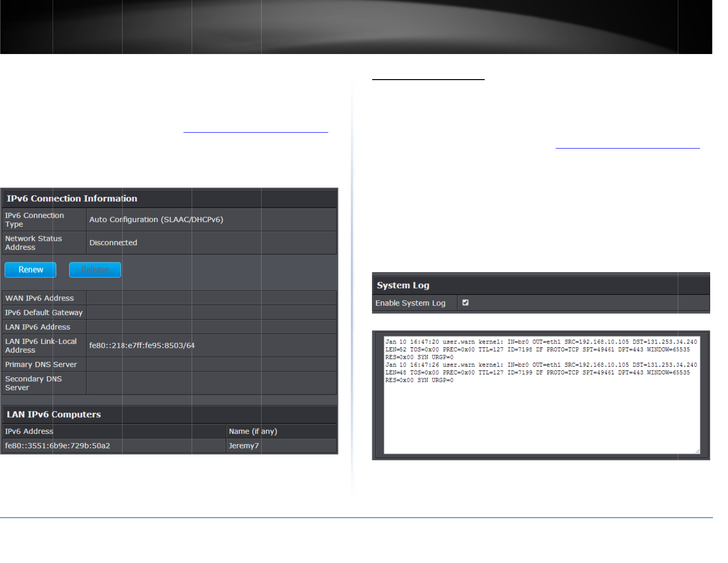This screenshot has width=728, height=563.
Task: Click the 'Network Status Address' label
Action: coord(33,243)
